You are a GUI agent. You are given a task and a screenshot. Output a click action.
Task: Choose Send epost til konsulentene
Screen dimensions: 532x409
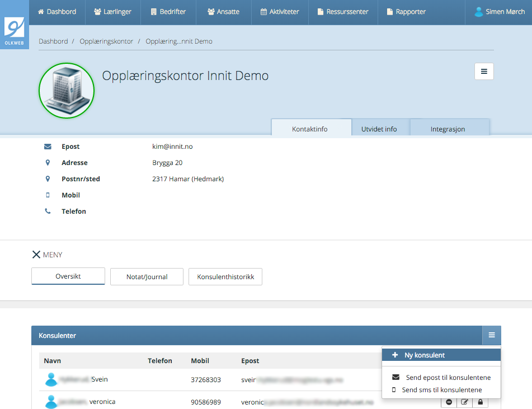441,378
